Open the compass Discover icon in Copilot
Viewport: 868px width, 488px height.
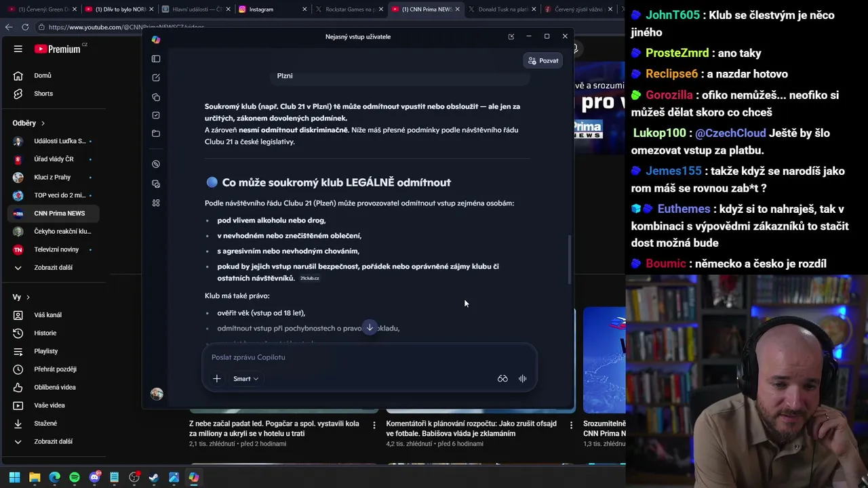tap(156, 164)
